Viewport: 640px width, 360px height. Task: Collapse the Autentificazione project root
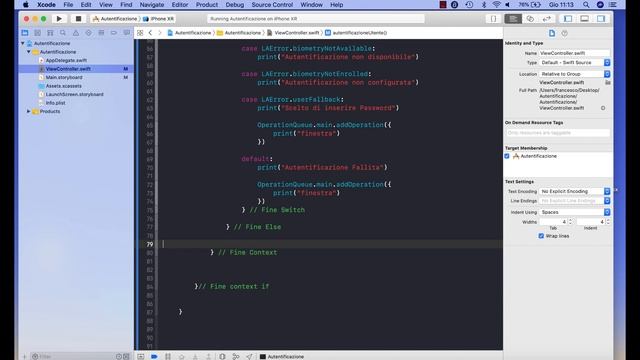click(x=23, y=43)
